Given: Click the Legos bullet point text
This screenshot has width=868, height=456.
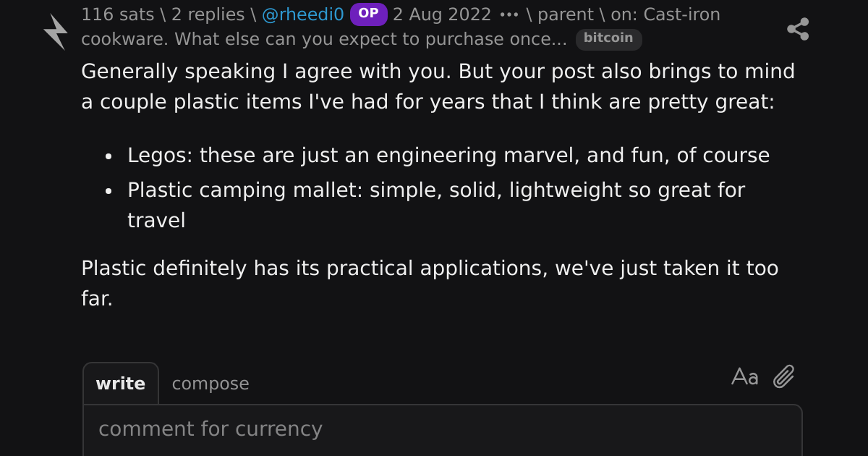Looking at the screenshot, I should pyautogui.click(x=448, y=156).
